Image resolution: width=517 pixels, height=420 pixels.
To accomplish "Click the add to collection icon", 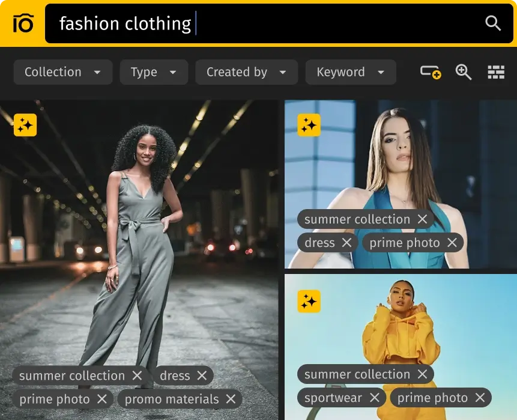I will [x=430, y=72].
